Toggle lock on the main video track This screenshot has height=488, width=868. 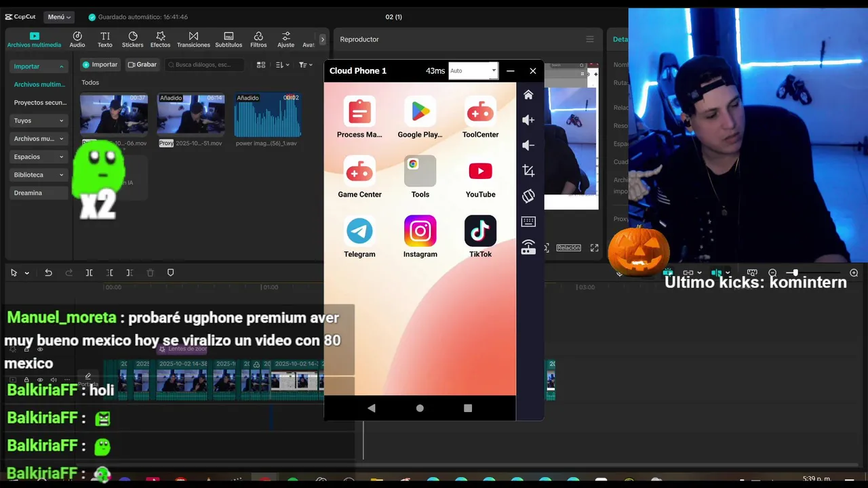pos(26,380)
